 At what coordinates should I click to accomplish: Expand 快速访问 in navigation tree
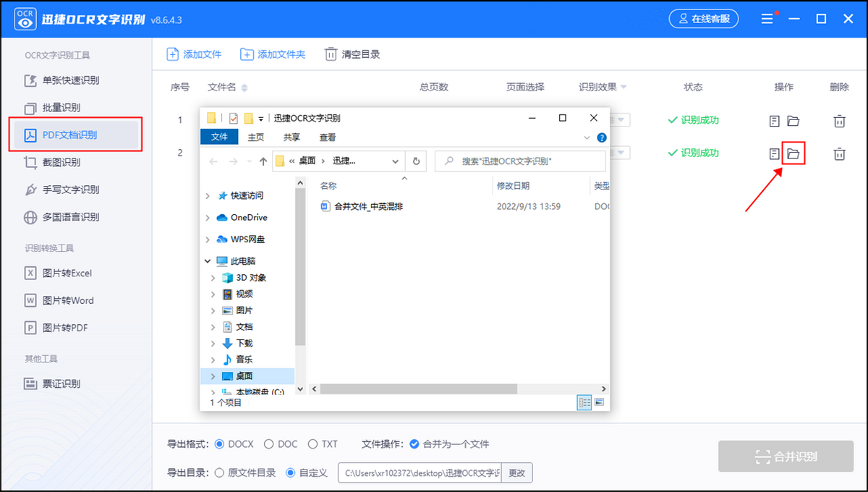208,196
